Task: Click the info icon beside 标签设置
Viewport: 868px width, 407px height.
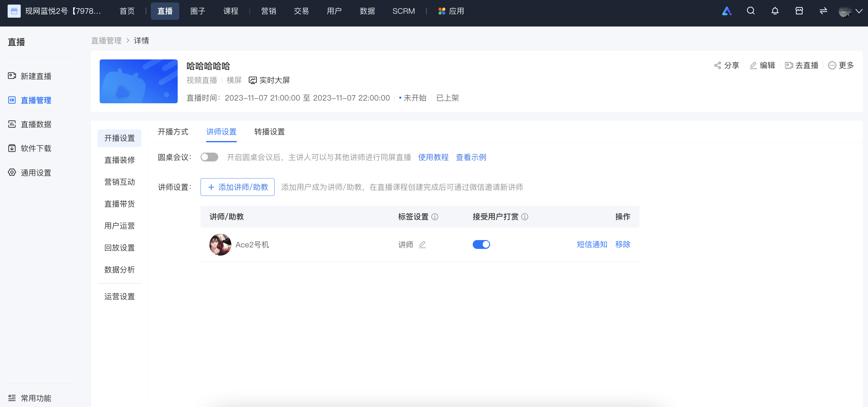Action: pos(435,217)
